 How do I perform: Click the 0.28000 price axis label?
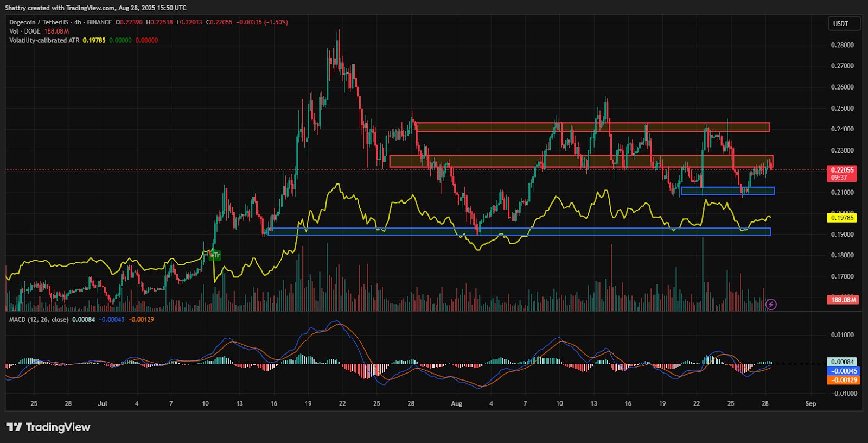843,45
